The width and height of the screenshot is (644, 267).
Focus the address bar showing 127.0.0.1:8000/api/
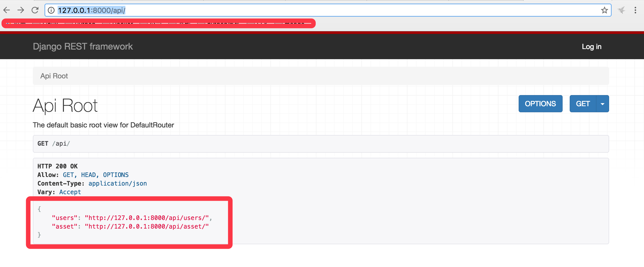coord(328,10)
